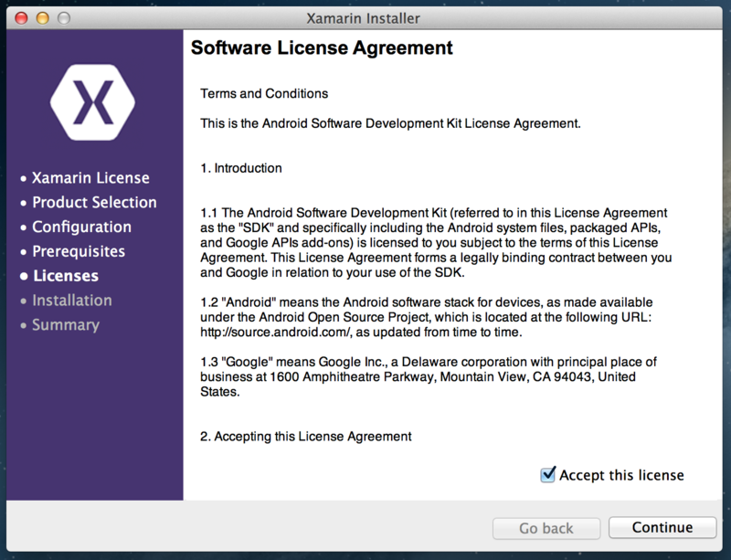Toggle the Accept this license checkbox
Screen dimensions: 731x560
pyautogui.click(x=547, y=475)
